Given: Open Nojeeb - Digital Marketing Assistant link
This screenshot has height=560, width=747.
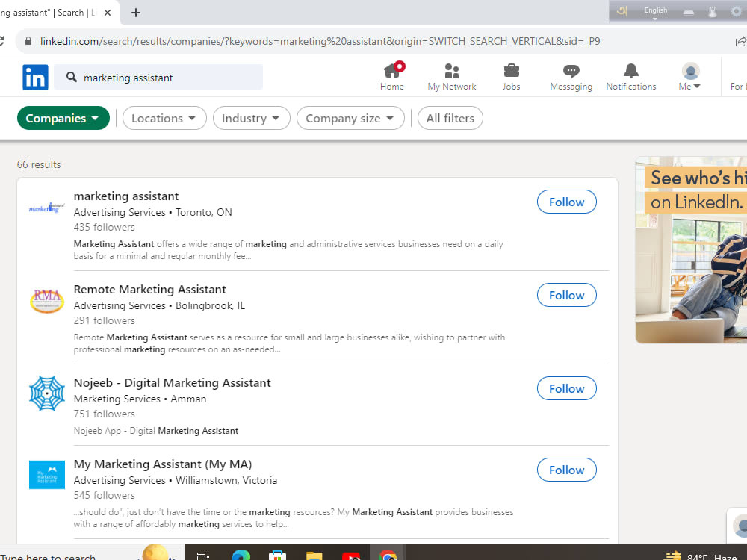Looking at the screenshot, I should click(x=172, y=383).
